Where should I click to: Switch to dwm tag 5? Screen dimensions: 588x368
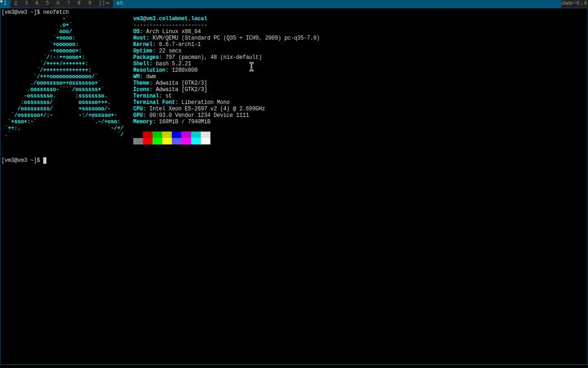click(47, 3)
